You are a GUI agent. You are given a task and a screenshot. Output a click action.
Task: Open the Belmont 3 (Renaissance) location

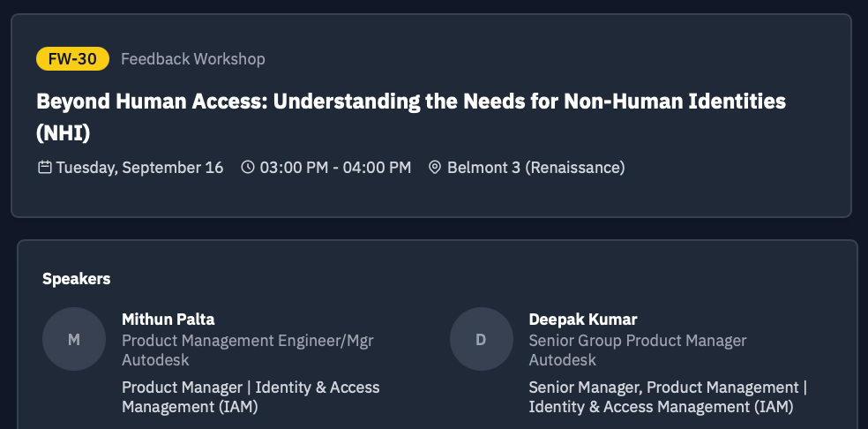coord(535,167)
